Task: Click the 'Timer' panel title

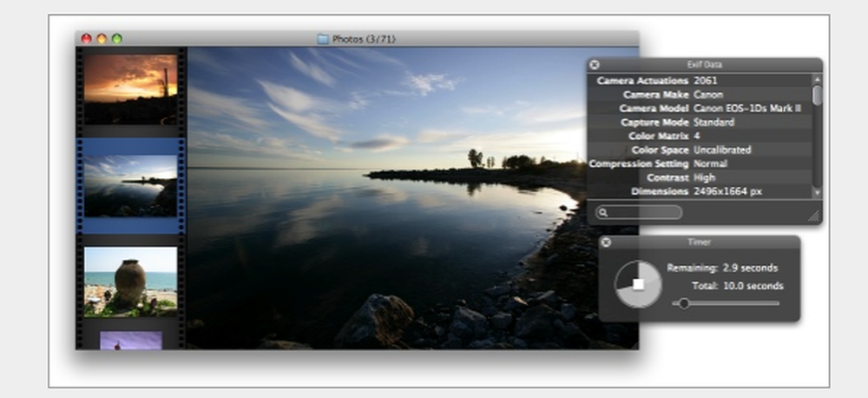Action: tap(699, 242)
